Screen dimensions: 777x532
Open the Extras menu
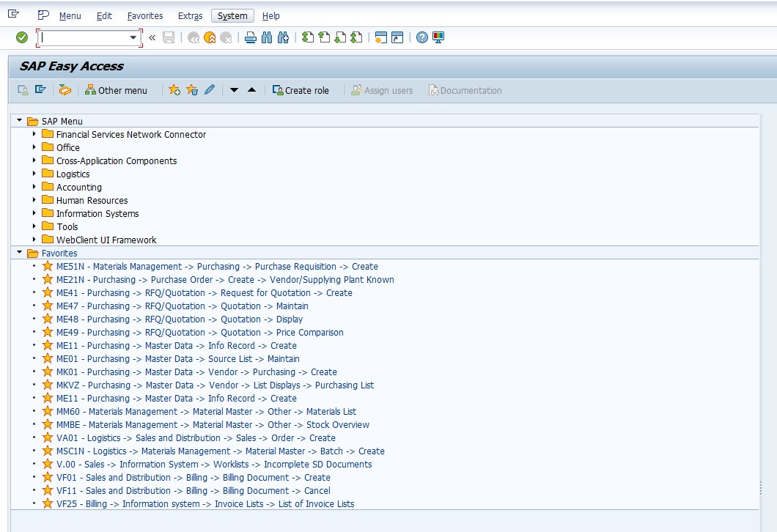[191, 16]
